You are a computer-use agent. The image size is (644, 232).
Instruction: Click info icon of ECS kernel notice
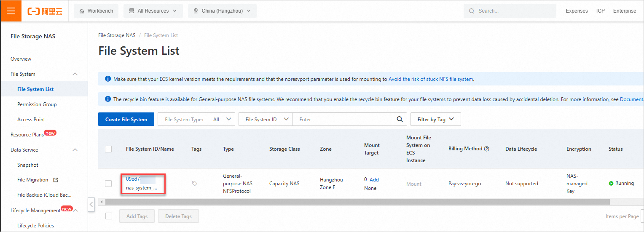click(107, 79)
